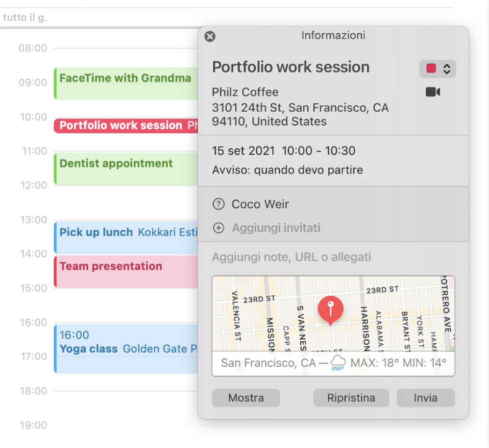
Task: Click the event date 15 set 2021
Action: coord(243,151)
